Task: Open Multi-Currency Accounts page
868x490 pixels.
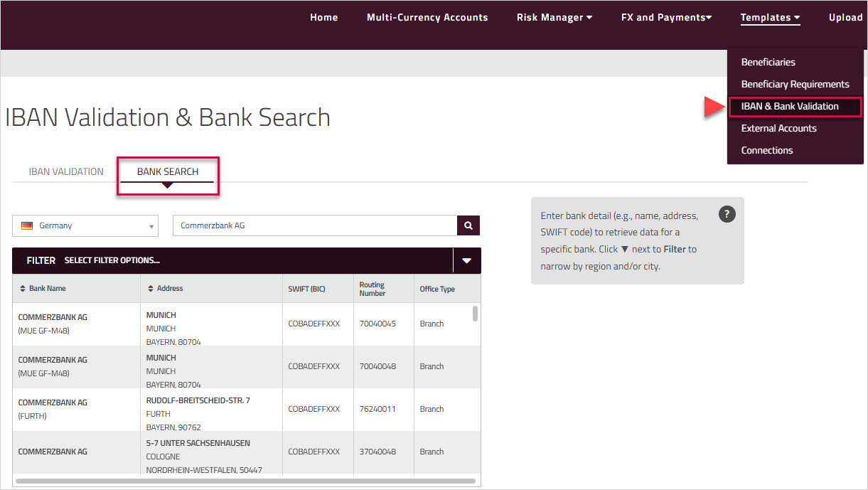Action: coord(427,18)
